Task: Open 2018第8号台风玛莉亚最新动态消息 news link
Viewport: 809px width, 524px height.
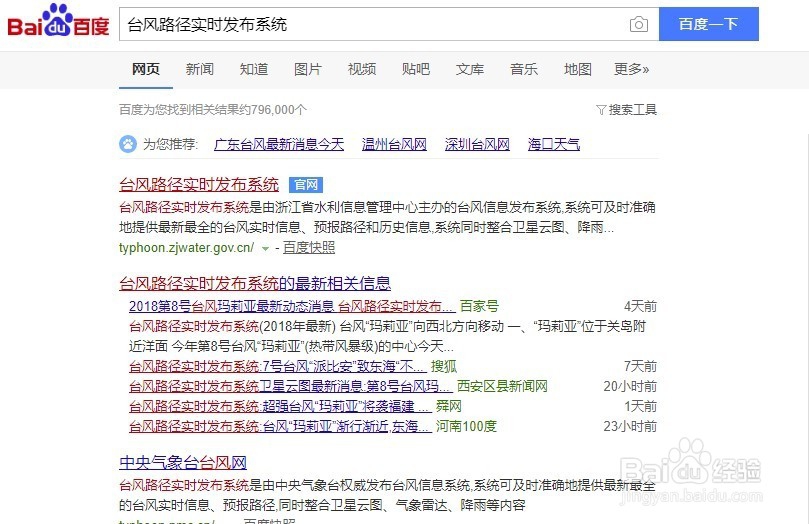Action: [292, 306]
